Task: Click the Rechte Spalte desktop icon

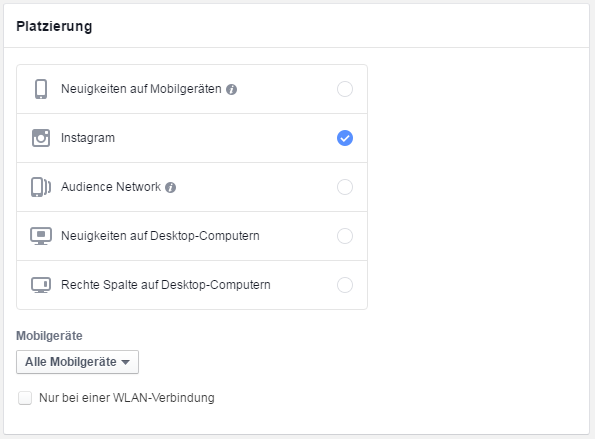Action: 41,285
